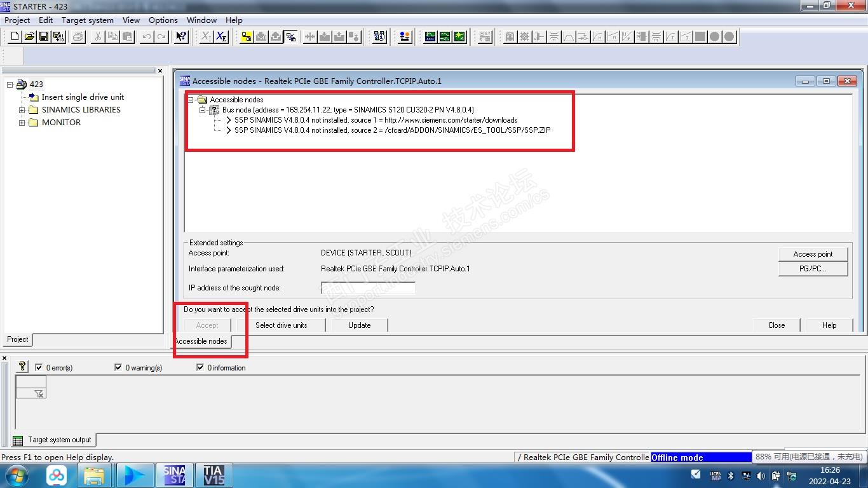Select the Accessible nodes tab
This screenshot has height=488, width=868.
(201, 341)
